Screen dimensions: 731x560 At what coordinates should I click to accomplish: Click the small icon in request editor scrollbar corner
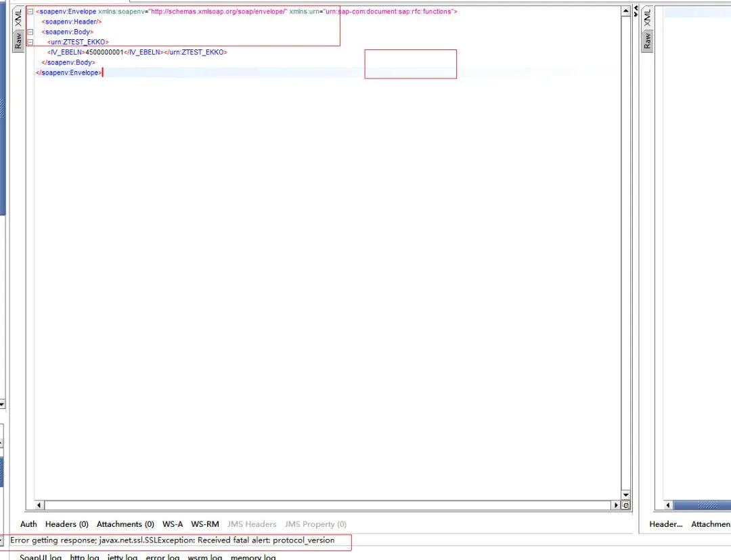[x=626, y=505]
